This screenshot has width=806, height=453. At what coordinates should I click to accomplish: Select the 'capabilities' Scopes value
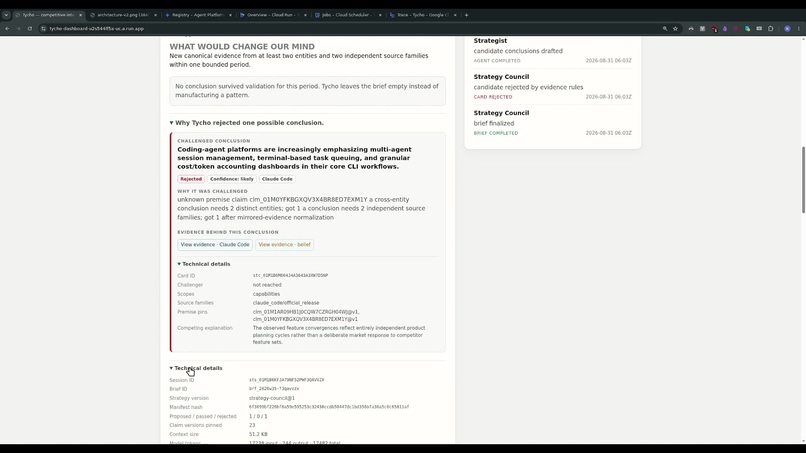pos(266,294)
